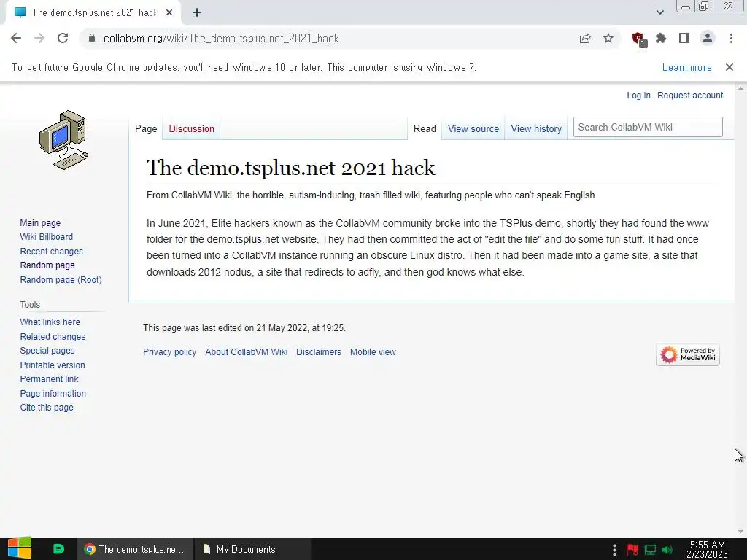The height and width of the screenshot is (560, 747).
Task: View site security padlock info
Action: pos(92,38)
